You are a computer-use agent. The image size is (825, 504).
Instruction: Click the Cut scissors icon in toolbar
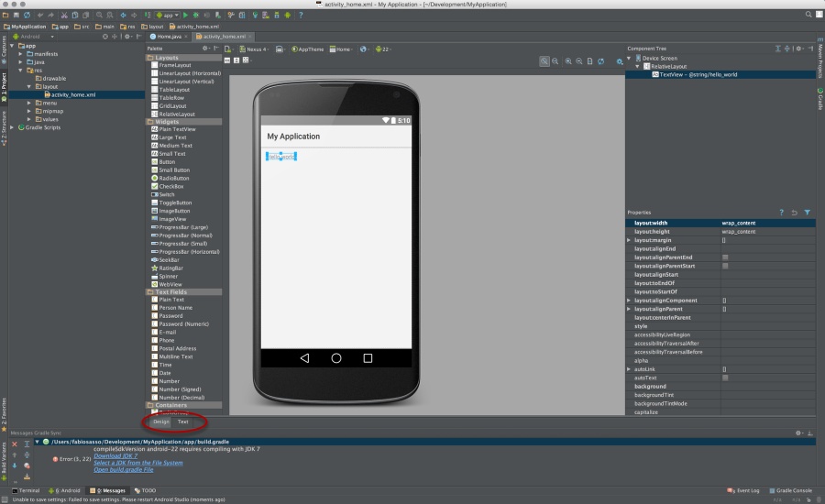pos(64,16)
